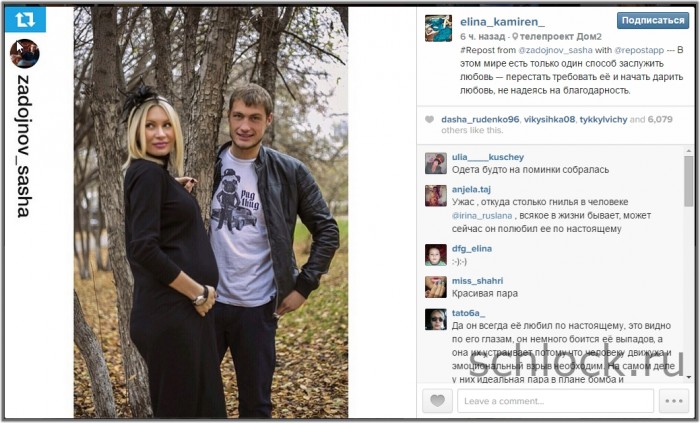The image size is (700, 423).
Task: Click the comments scrollbar up arrow
Action: click(x=688, y=151)
